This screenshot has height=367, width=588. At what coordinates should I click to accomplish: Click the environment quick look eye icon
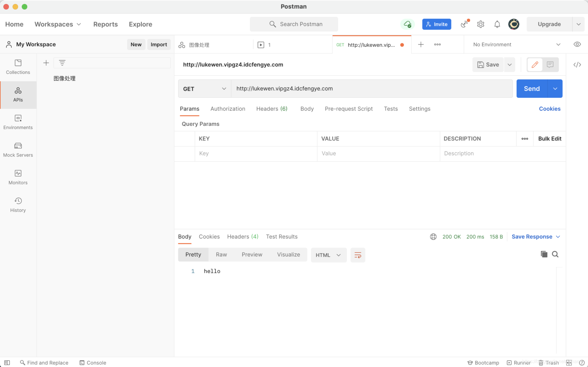pos(577,44)
